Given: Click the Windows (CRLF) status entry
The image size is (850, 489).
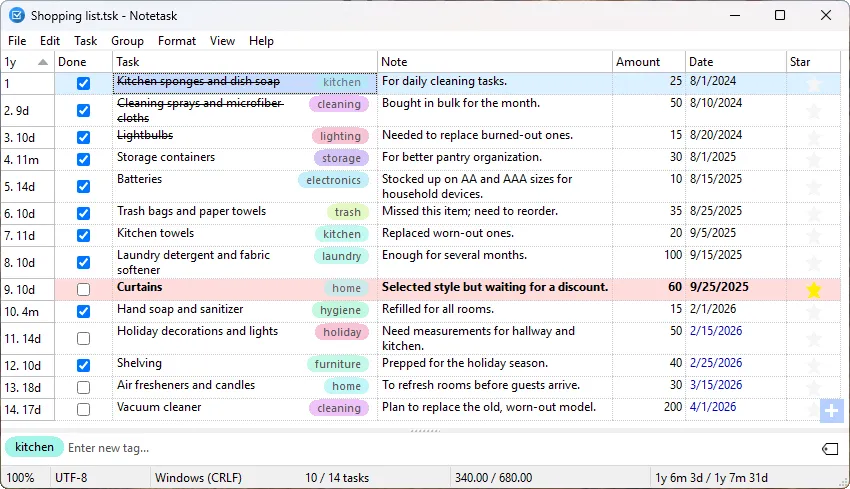Looking at the screenshot, I should coord(198,478).
